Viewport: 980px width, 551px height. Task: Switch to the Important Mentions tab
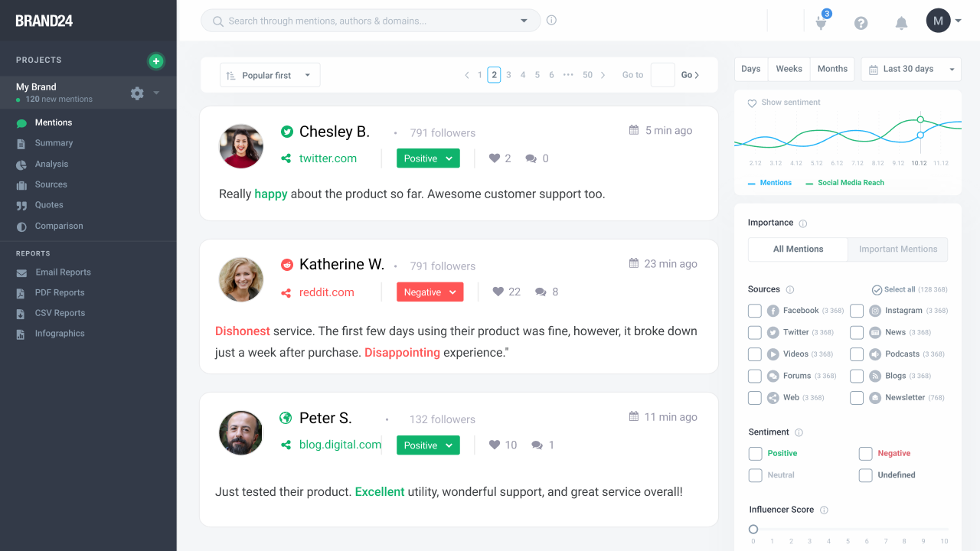[x=897, y=249]
